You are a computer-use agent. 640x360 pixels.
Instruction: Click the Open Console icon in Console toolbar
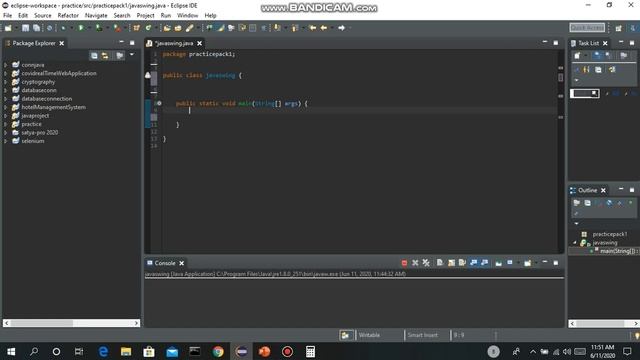(x=527, y=263)
